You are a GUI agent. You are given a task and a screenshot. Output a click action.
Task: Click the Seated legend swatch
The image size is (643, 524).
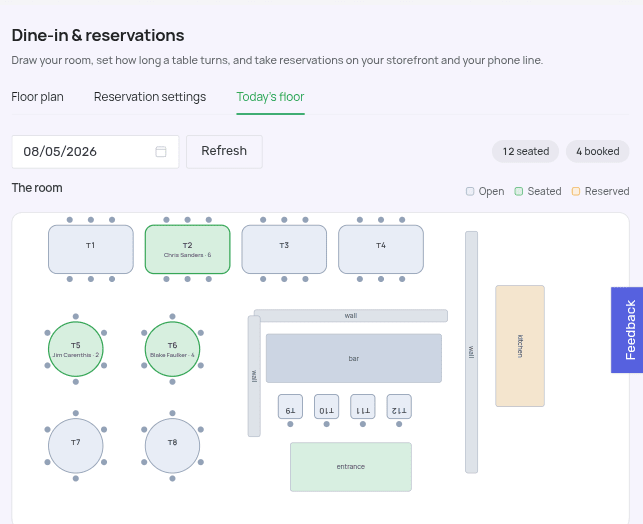click(519, 191)
